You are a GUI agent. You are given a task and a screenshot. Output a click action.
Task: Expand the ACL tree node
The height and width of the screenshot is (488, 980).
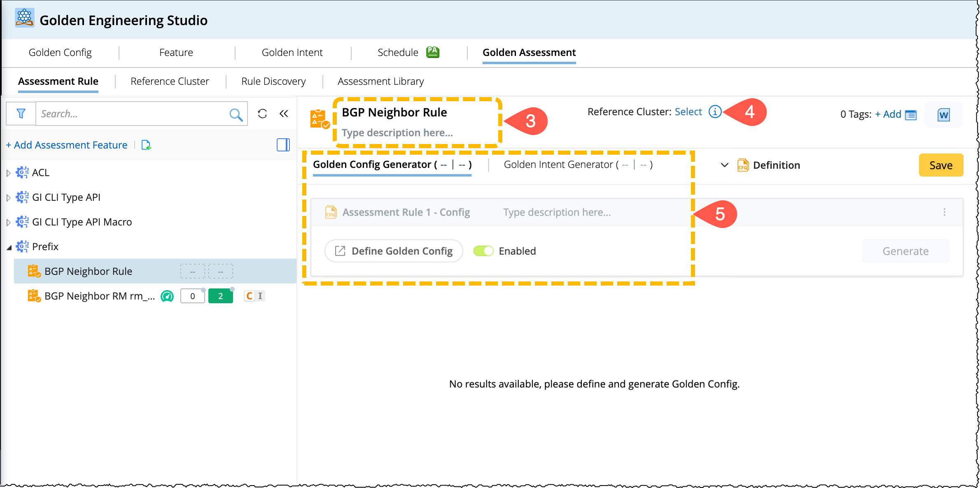[x=8, y=173]
